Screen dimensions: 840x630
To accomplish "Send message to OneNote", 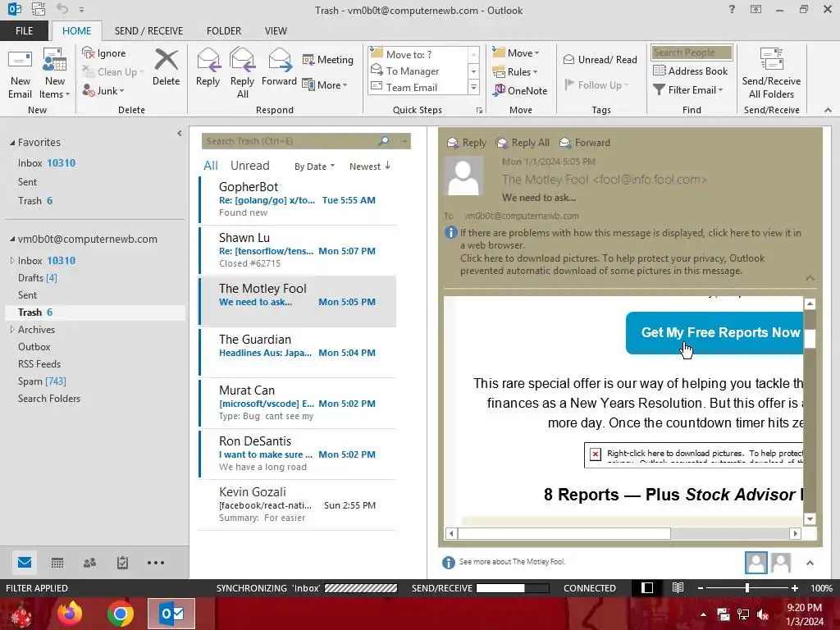I will [520, 90].
